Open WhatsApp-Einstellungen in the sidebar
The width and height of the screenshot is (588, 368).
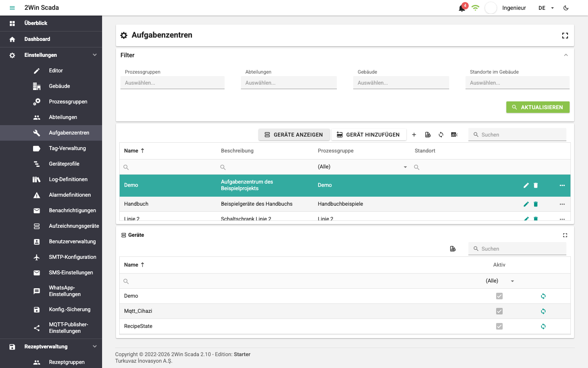(51, 291)
